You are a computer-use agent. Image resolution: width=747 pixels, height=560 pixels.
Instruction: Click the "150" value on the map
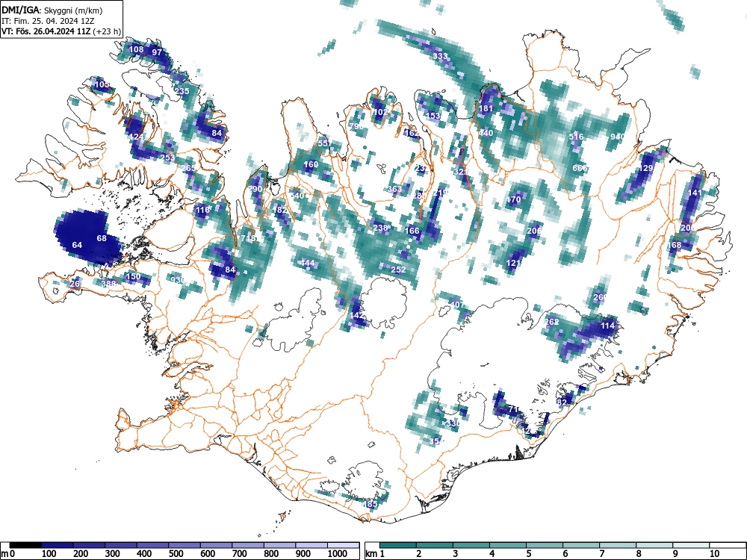[134, 277]
